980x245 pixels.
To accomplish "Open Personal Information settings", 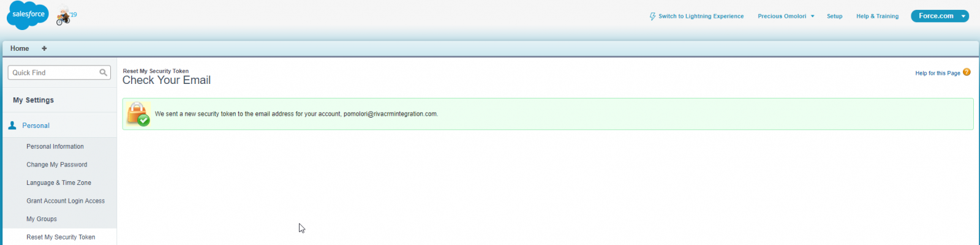I will [x=55, y=147].
